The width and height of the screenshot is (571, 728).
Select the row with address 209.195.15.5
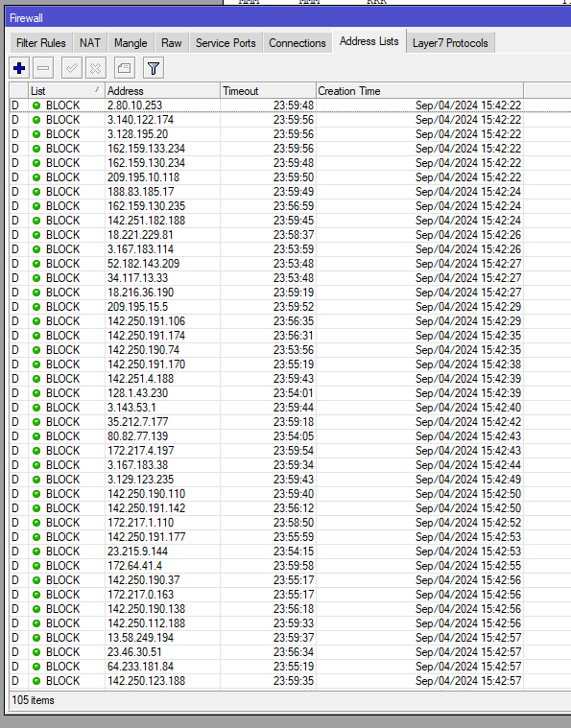tap(290, 307)
